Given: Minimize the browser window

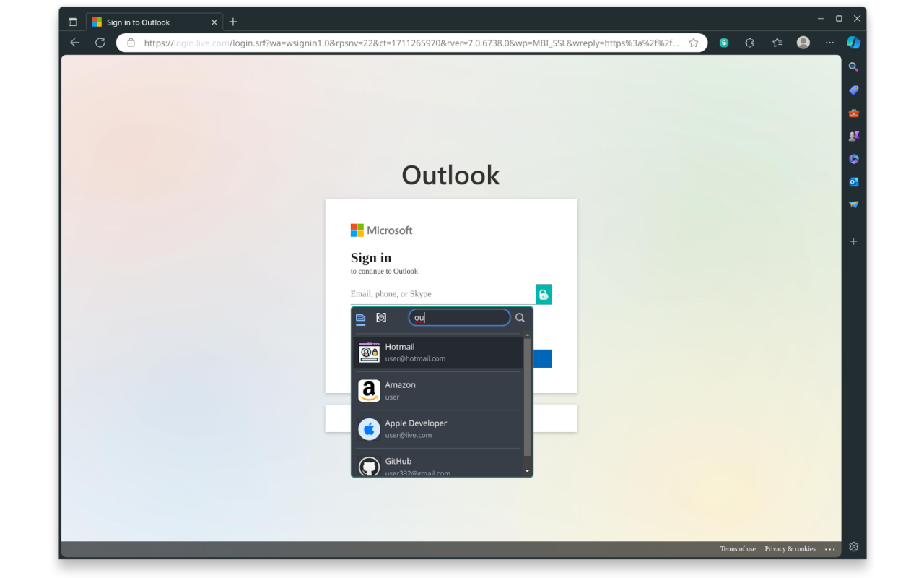Looking at the screenshot, I should [821, 19].
